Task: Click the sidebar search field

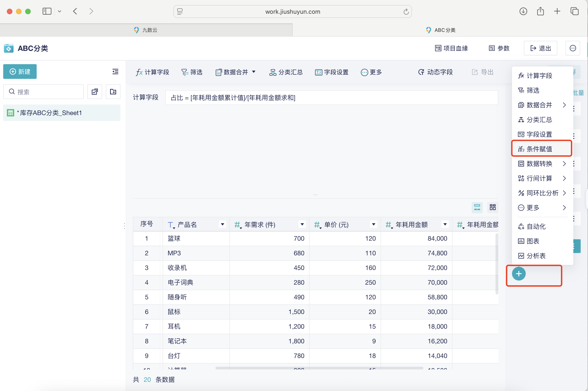Action: click(x=44, y=91)
